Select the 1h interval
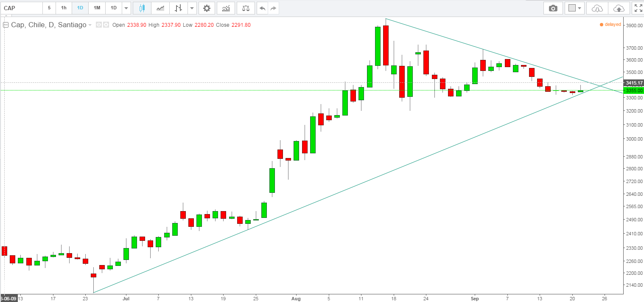 [x=64, y=8]
